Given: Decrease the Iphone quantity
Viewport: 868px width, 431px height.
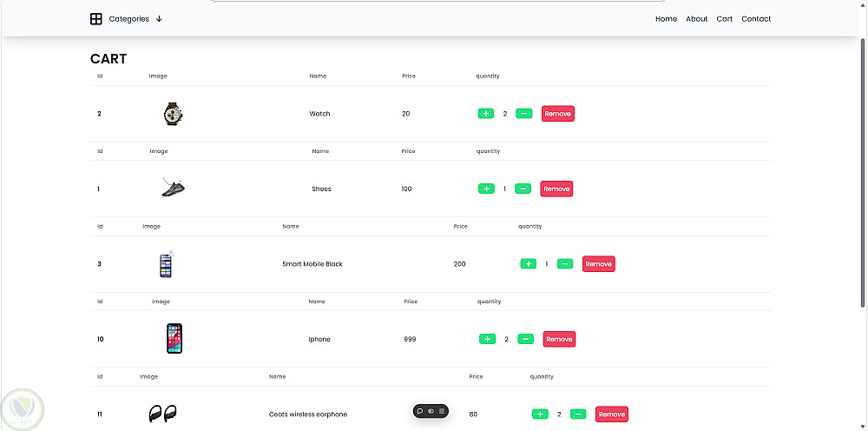Looking at the screenshot, I should point(525,339).
